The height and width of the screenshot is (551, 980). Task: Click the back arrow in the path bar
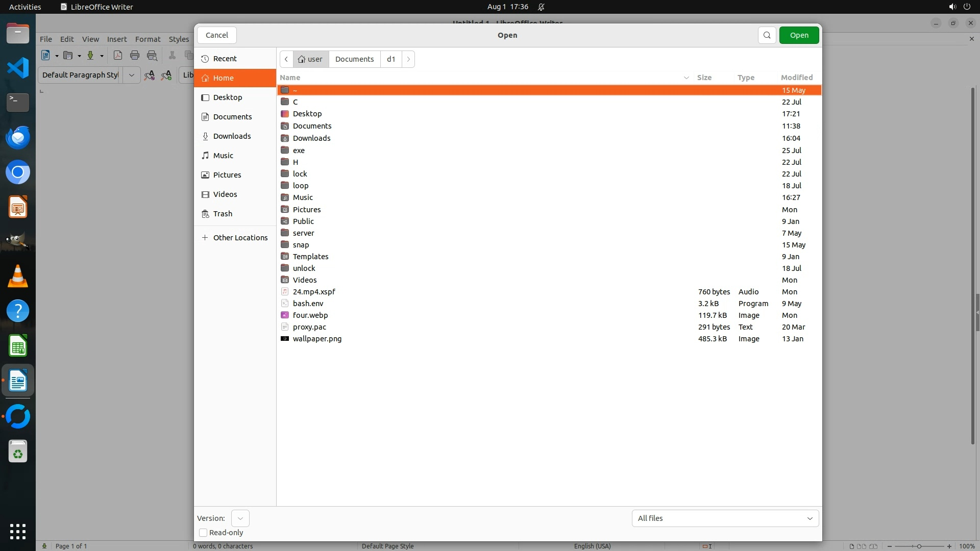click(x=286, y=59)
